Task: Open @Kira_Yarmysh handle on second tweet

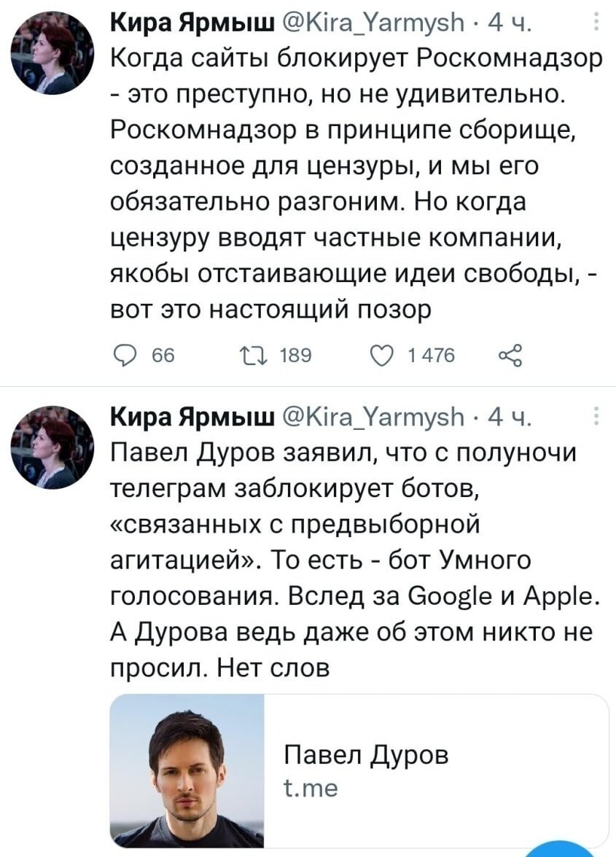Action: click(x=375, y=418)
